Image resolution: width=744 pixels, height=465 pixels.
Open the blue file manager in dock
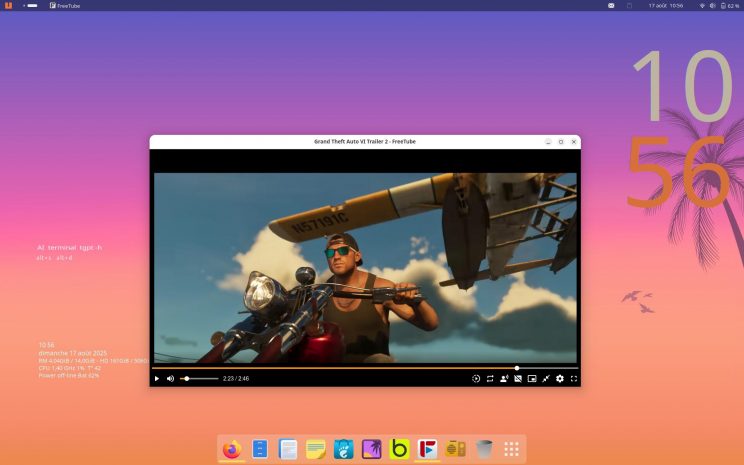[x=260, y=449]
